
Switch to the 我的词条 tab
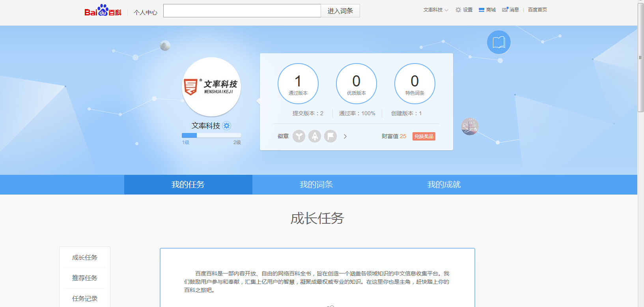(316, 185)
